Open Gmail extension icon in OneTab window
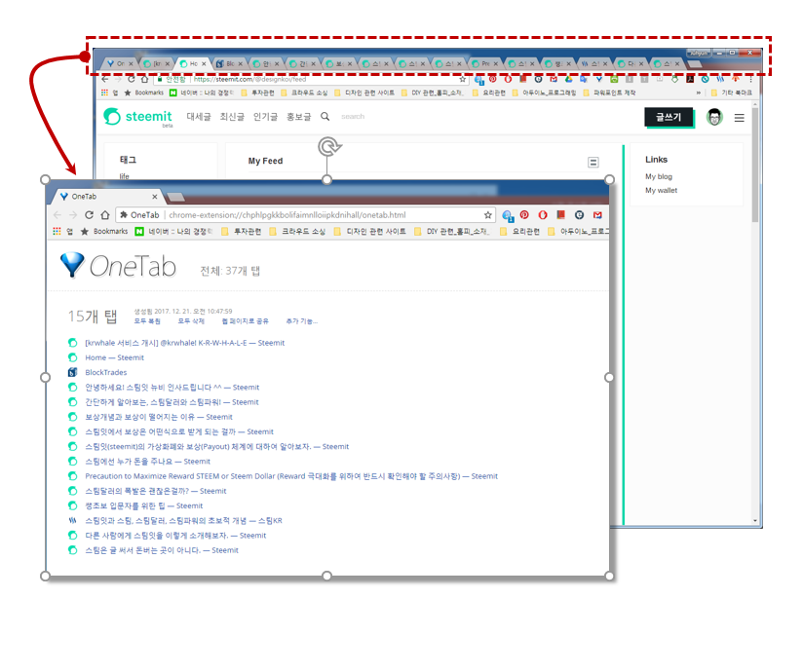Image resolution: width=803 pixels, height=672 pixels. 597,215
